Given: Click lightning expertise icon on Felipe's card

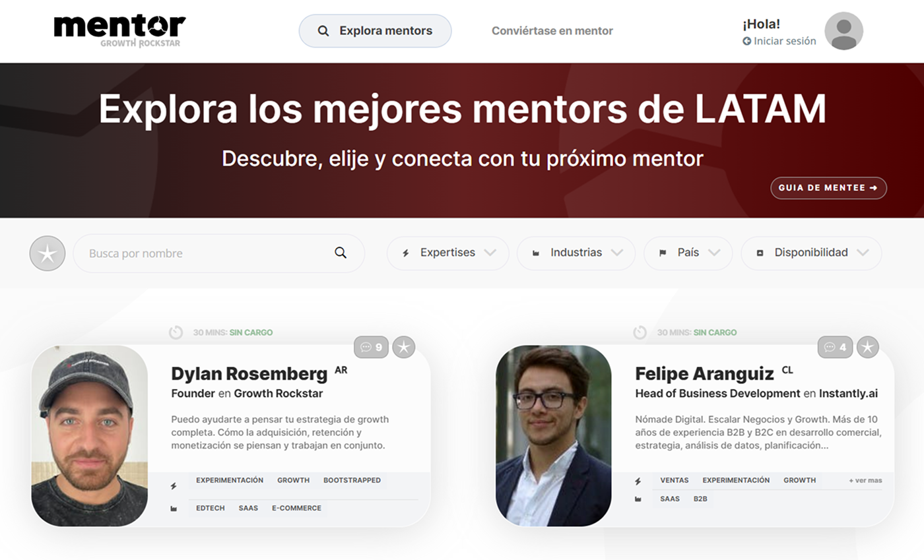Looking at the screenshot, I should point(638,482).
